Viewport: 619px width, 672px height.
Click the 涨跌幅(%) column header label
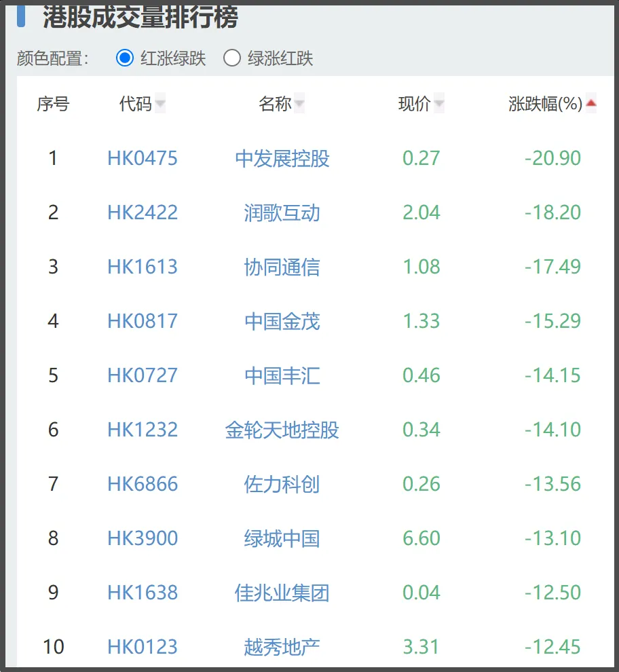click(545, 104)
